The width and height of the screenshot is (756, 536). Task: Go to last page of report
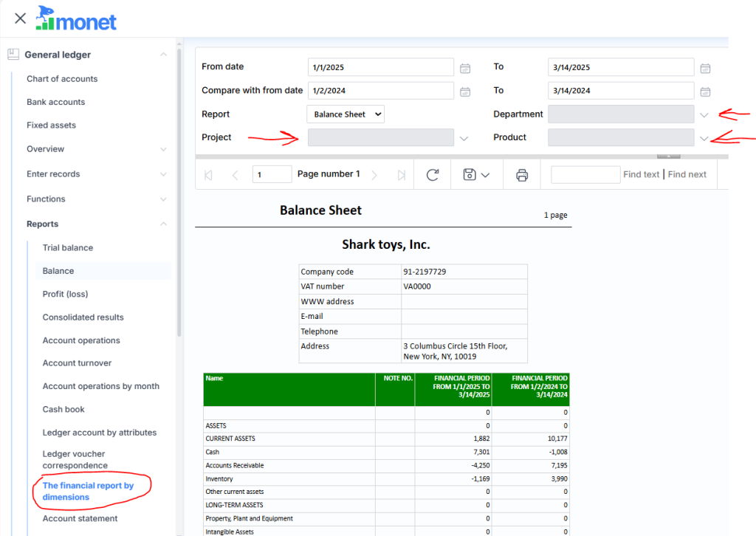click(x=402, y=175)
